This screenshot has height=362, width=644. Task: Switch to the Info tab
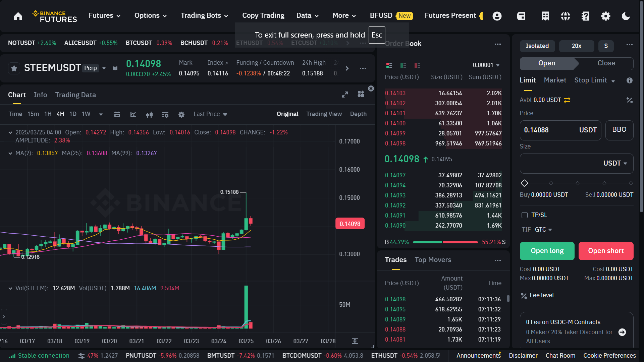[40, 95]
